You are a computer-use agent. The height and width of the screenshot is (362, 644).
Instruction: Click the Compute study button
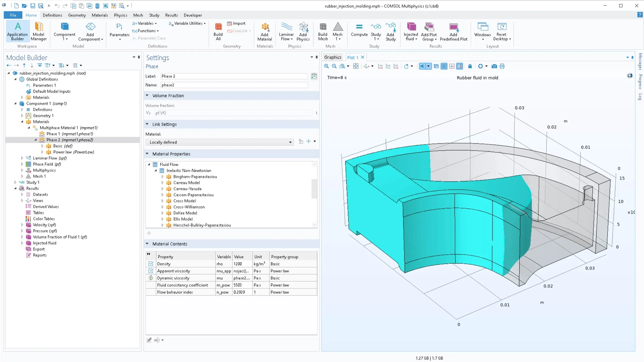pos(359,30)
